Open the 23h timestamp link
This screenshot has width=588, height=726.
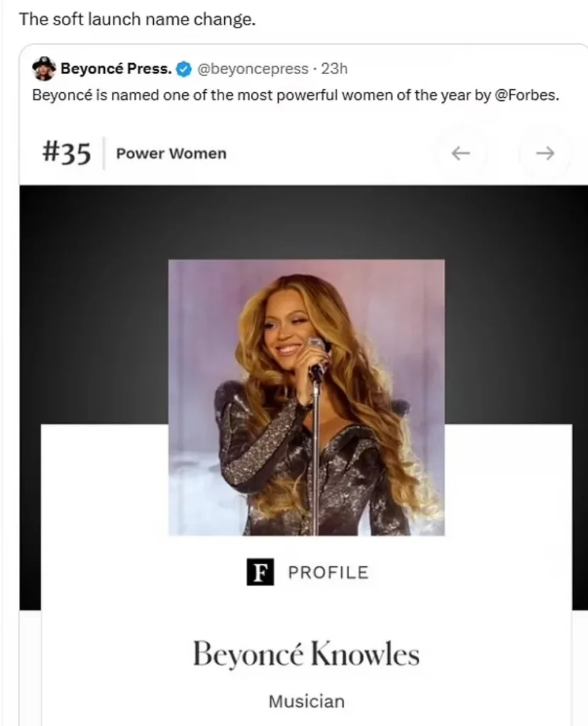pyautogui.click(x=334, y=69)
